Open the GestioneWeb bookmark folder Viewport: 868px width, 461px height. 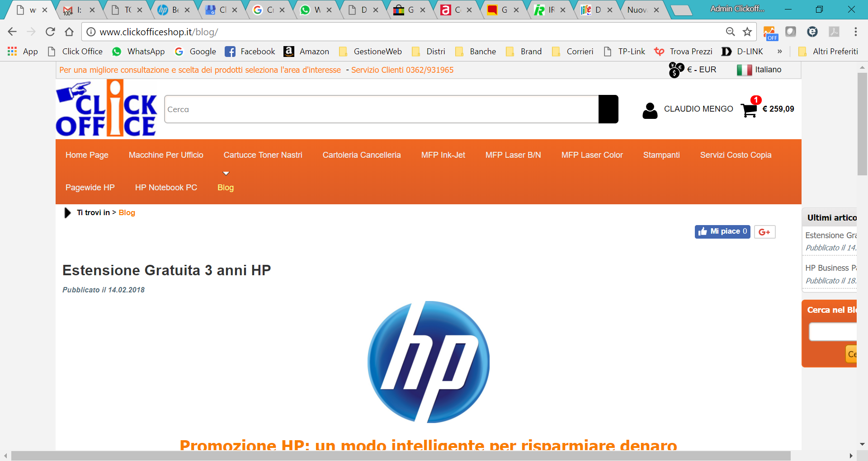click(x=370, y=52)
